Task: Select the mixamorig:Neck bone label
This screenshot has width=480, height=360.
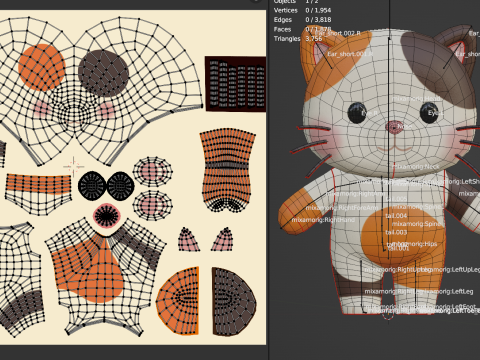Action: tap(416, 166)
